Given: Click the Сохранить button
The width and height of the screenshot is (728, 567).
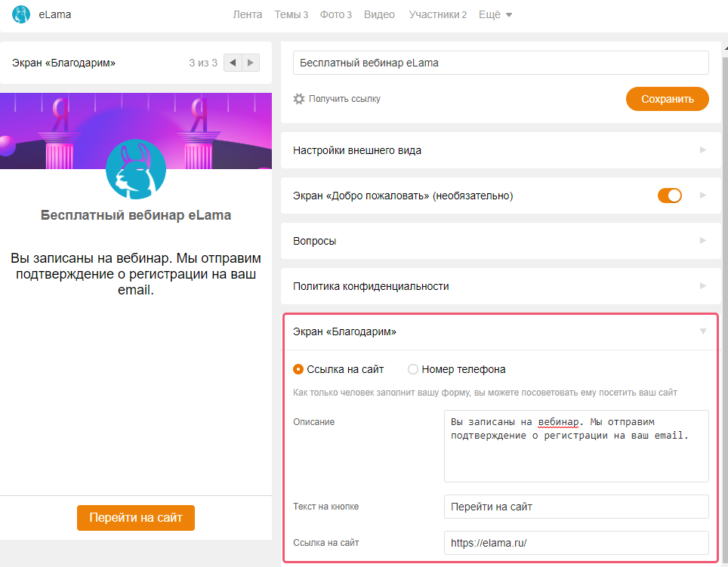Looking at the screenshot, I should point(667,99).
